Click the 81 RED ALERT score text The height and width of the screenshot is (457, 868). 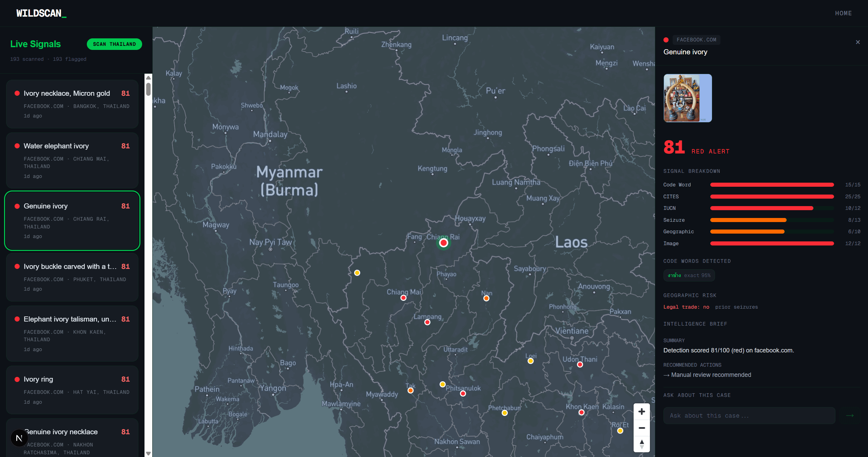(696, 148)
